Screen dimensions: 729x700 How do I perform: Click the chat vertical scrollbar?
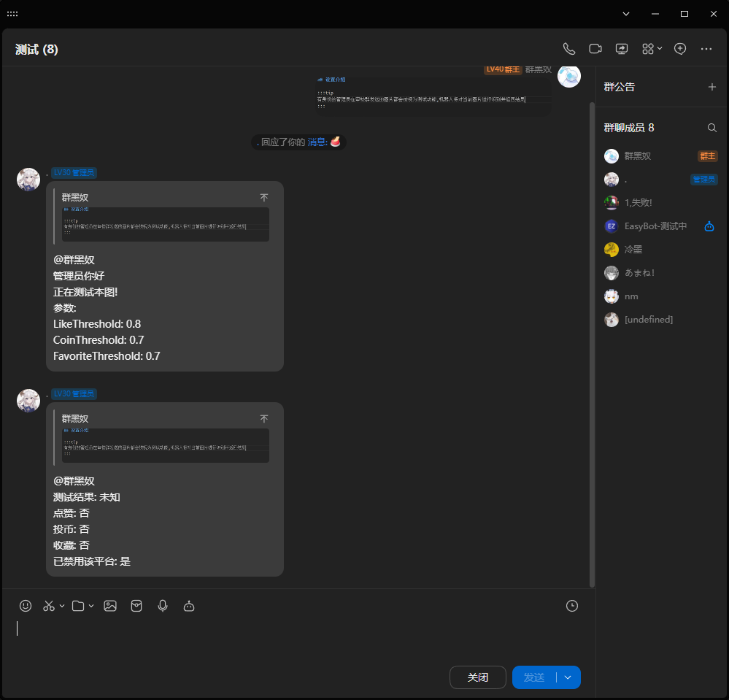tap(592, 343)
